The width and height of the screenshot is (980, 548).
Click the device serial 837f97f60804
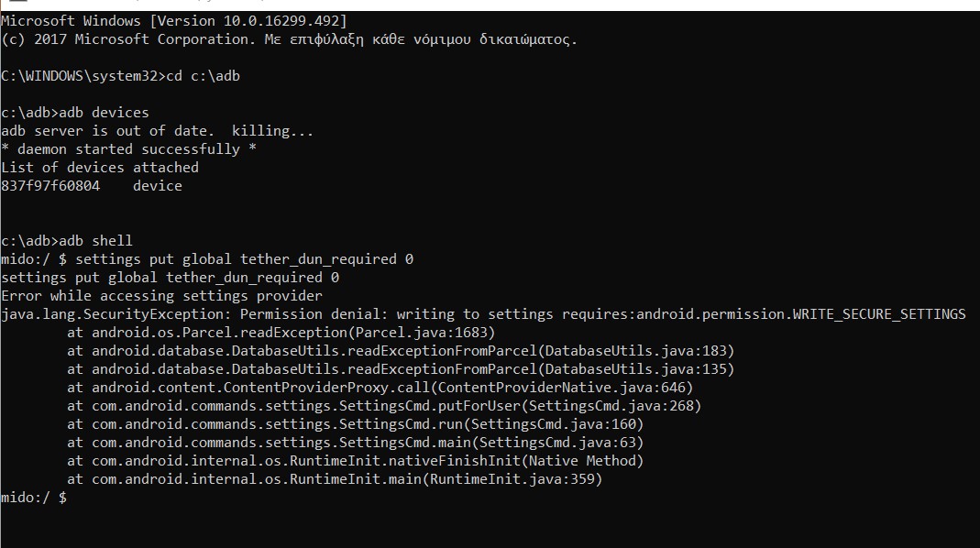[x=50, y=186]
